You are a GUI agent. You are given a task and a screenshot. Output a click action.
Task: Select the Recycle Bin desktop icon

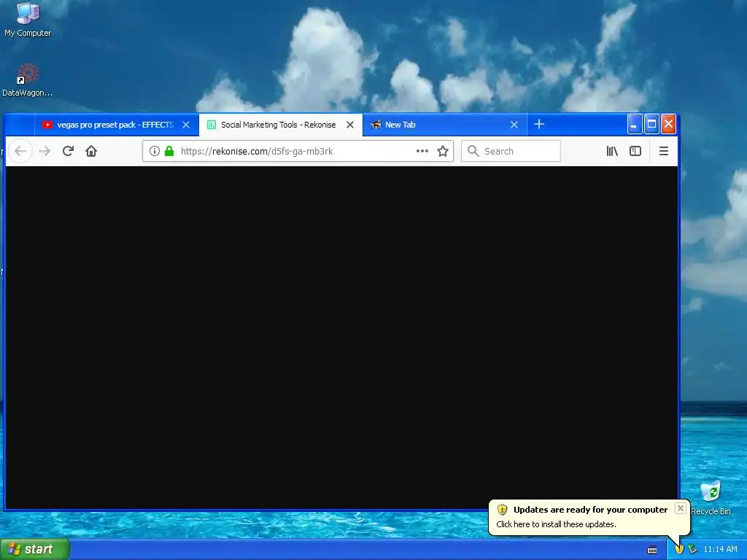point(711,497)
